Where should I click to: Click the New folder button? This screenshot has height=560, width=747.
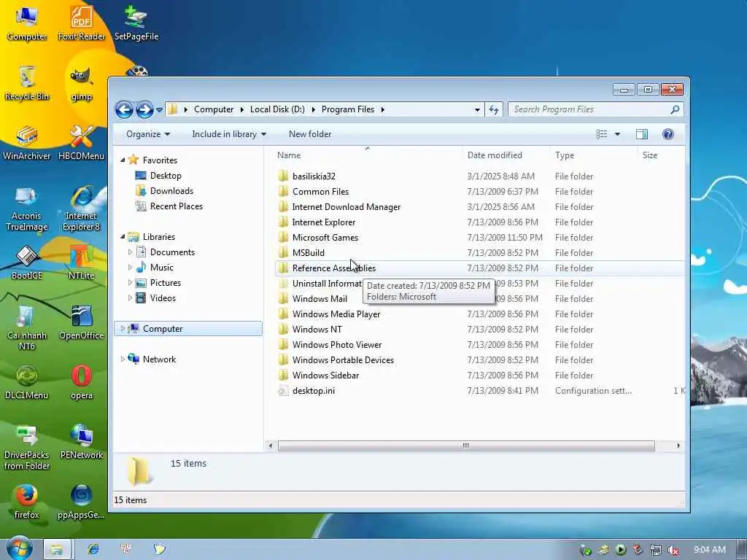point(310,134)
